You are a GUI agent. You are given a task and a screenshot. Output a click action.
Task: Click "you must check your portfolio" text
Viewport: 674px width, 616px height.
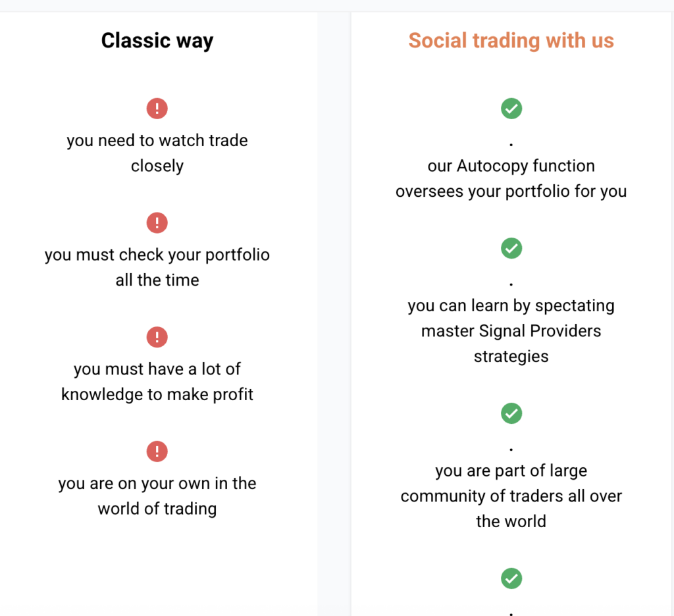click(157, 255)
